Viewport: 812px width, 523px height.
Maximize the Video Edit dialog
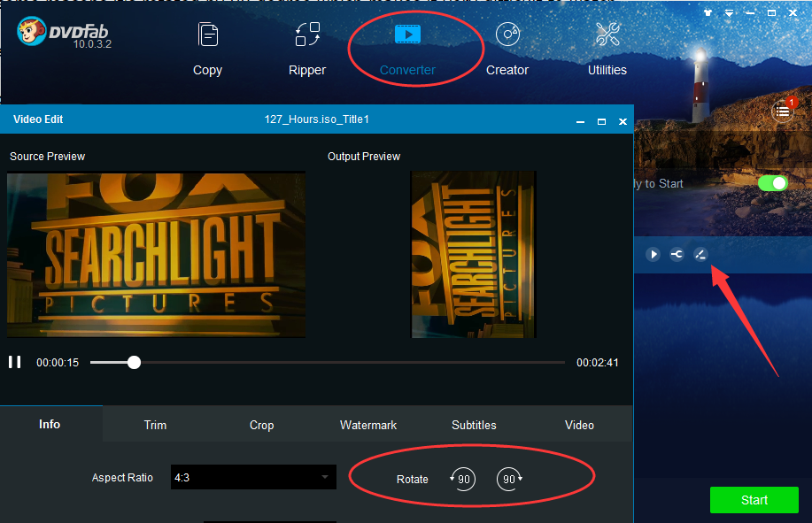[x=602, y=121]
